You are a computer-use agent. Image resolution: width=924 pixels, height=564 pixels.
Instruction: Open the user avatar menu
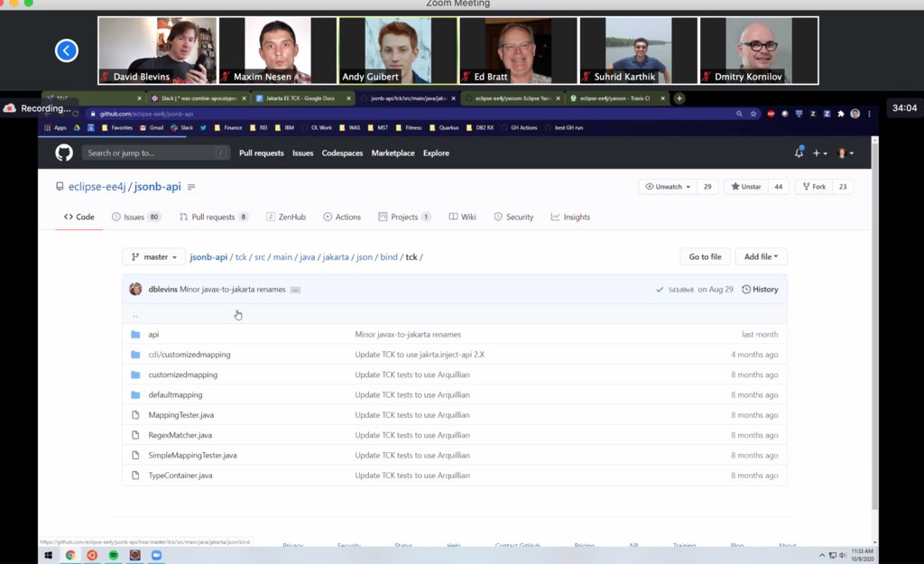coord(845,153)
